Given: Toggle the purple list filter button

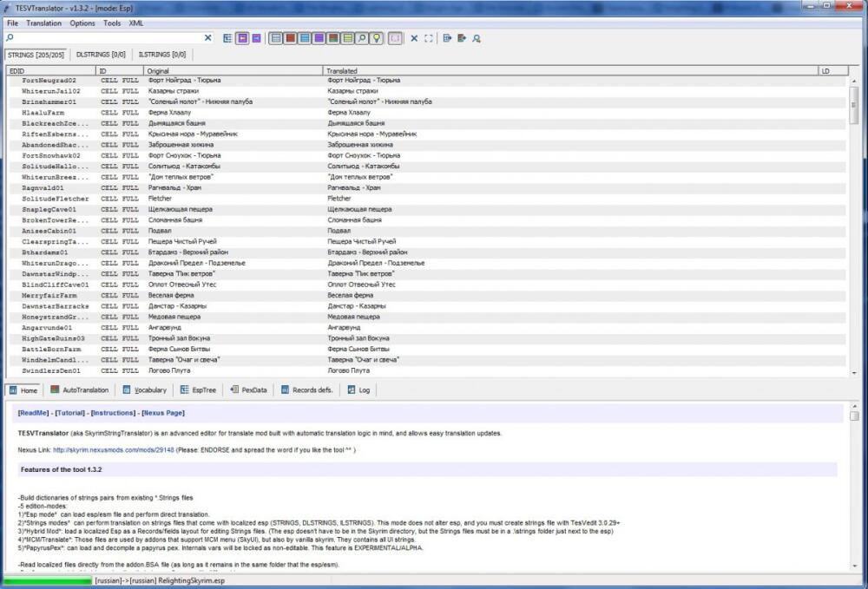Looking at the screenshot, I should pos(319,38).
